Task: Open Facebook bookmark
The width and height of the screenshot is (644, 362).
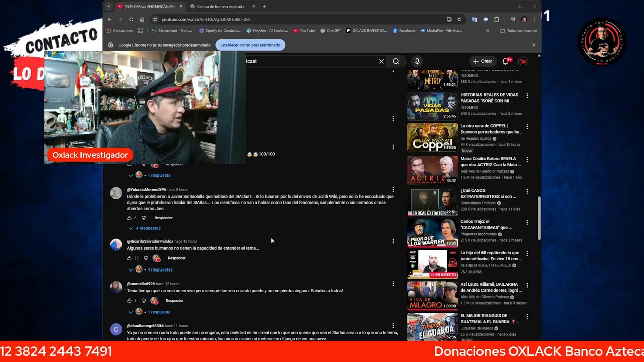Action: tap(404, 31)
